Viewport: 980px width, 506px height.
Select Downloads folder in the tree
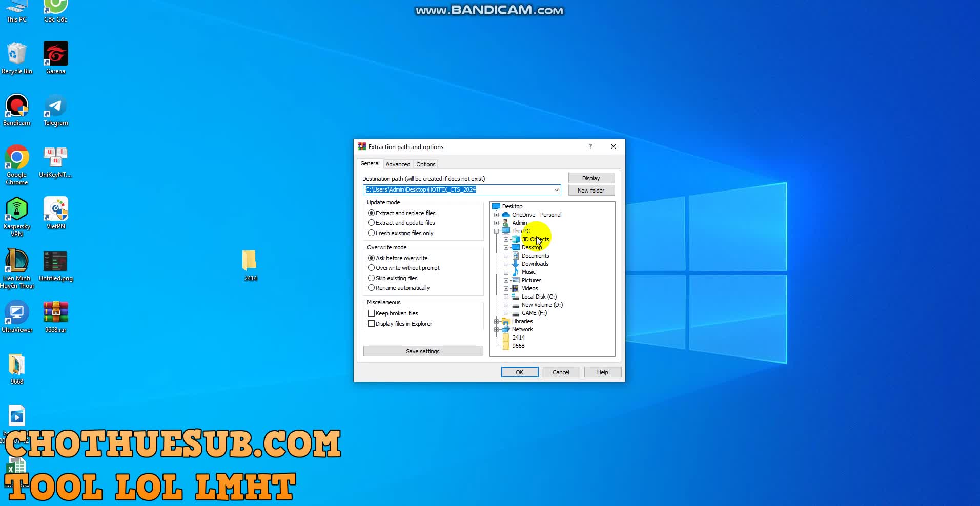point(535,264)
